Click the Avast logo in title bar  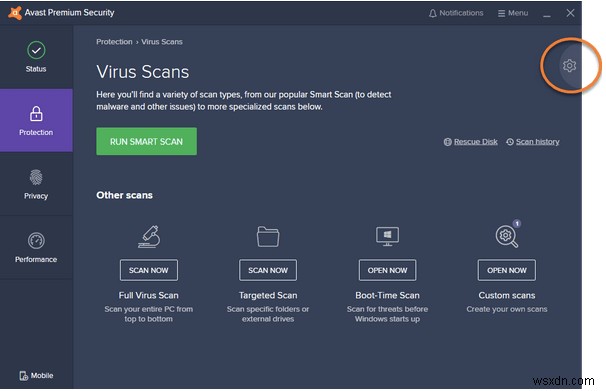pos(15,13)
